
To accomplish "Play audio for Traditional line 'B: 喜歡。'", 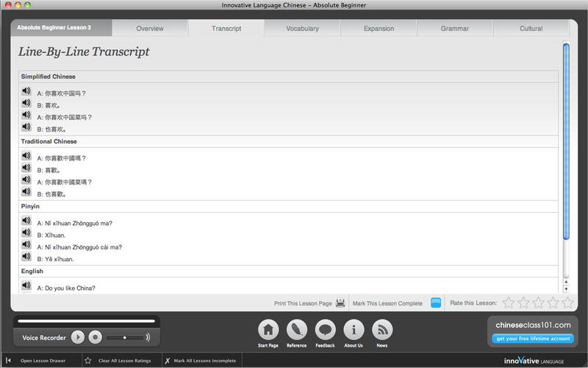I will coord(26,168).
